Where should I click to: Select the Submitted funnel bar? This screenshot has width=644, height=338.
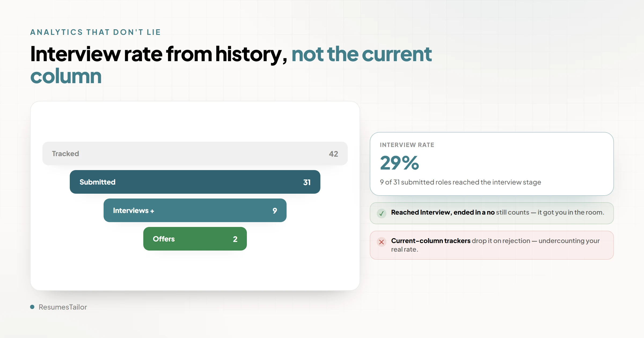coord(195,182)
